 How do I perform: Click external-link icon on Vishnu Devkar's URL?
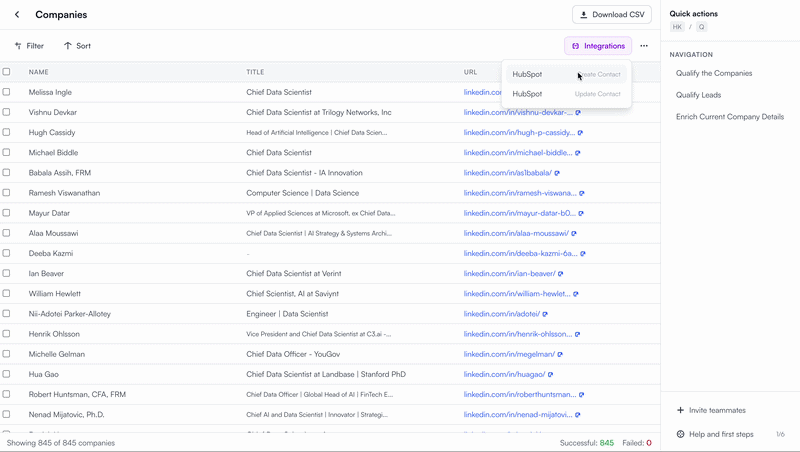(x=578, y=113)
